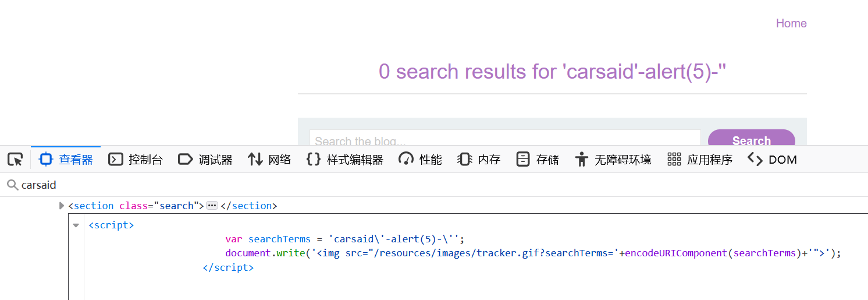This screenshot has height=300, width=868.
Task: Click the ellipsis badge inside section tag
Action: coord(212,206)
